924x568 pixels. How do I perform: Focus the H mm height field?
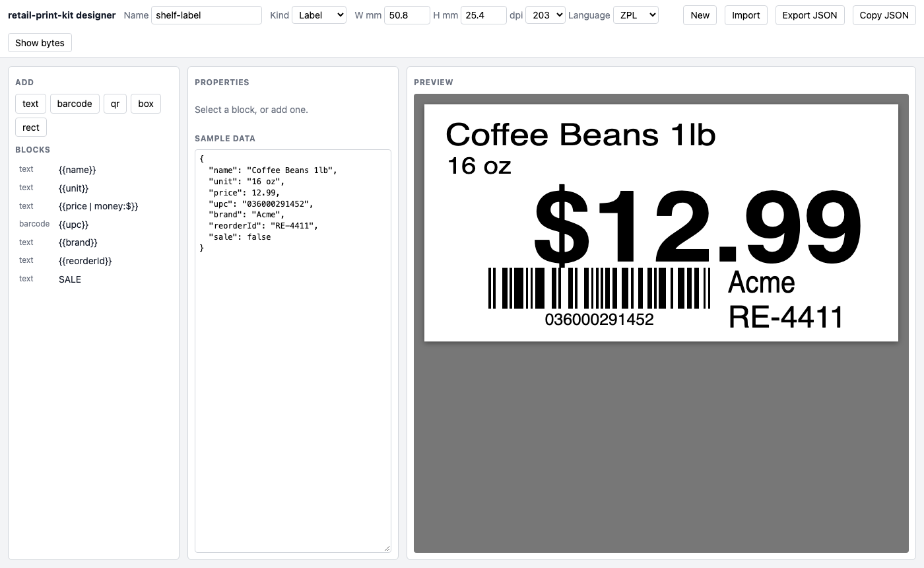(484, 15)
